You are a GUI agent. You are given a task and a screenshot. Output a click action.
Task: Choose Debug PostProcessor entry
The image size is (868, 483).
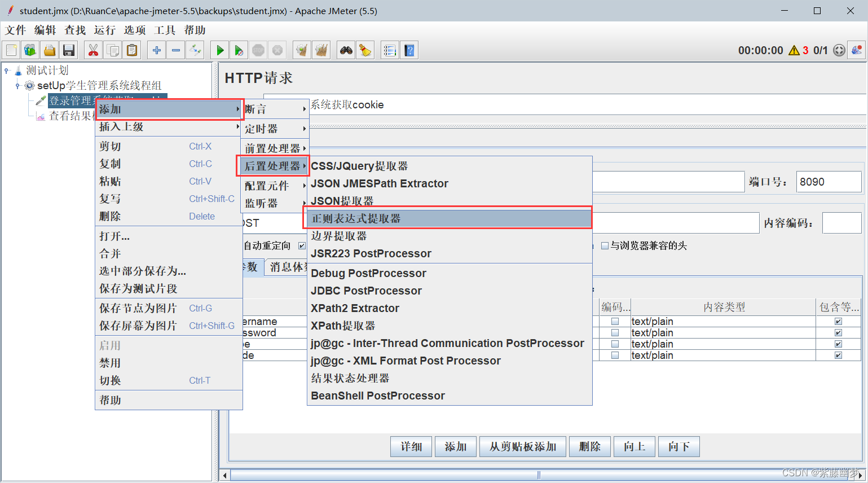[x=450, y=273]
